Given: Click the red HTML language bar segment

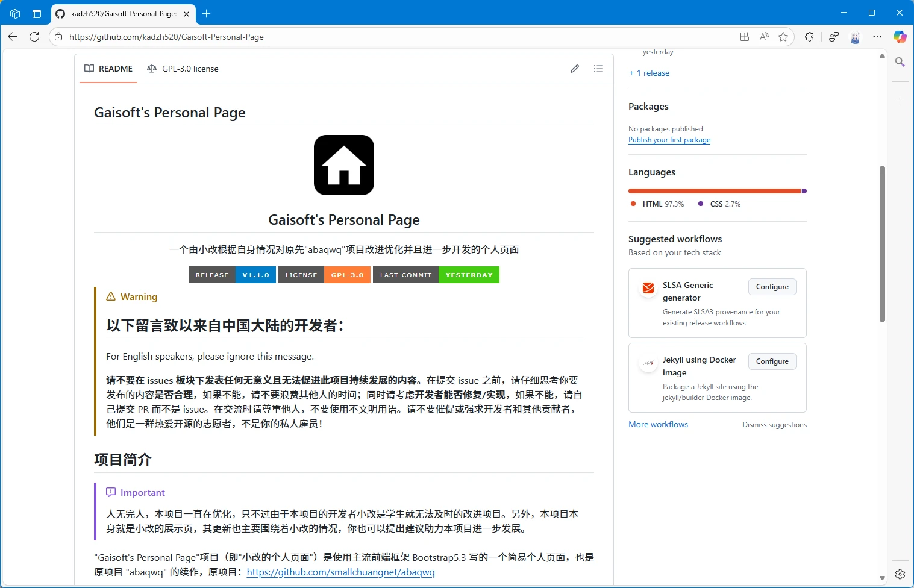Looking at the screenshot, I should 715,191.
